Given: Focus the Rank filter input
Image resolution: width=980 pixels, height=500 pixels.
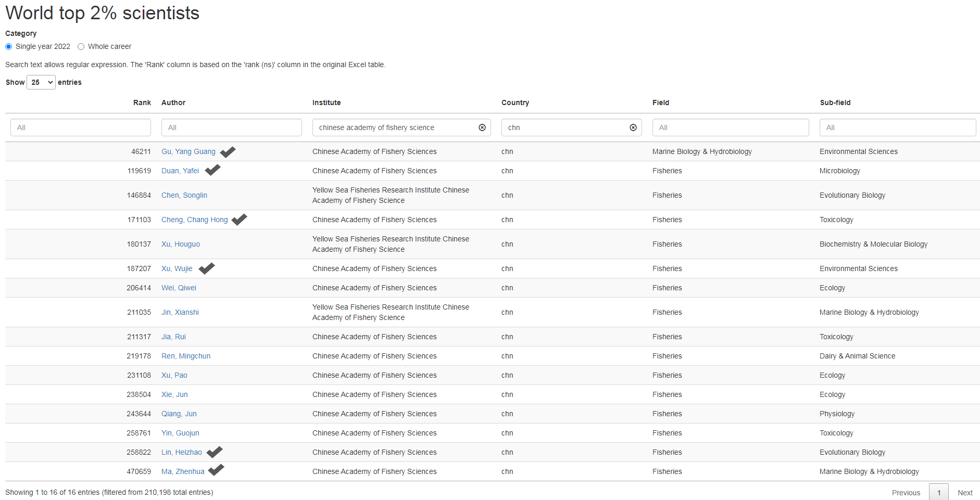Looking at the screenshot, I should point(81,127).
